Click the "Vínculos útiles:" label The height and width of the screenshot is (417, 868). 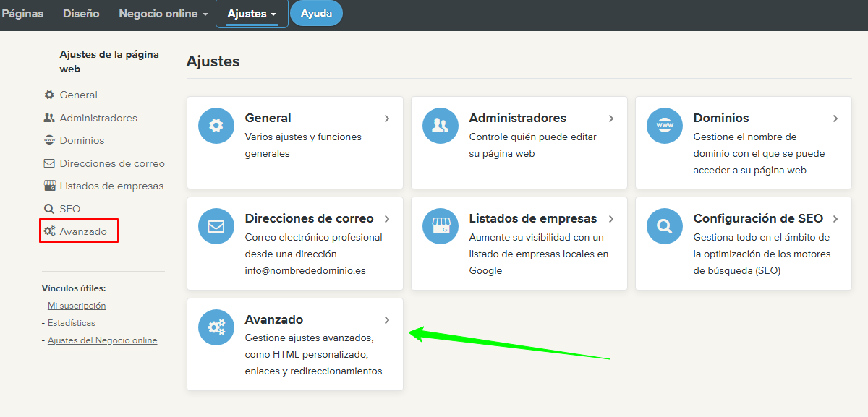[x=74, y=288]
